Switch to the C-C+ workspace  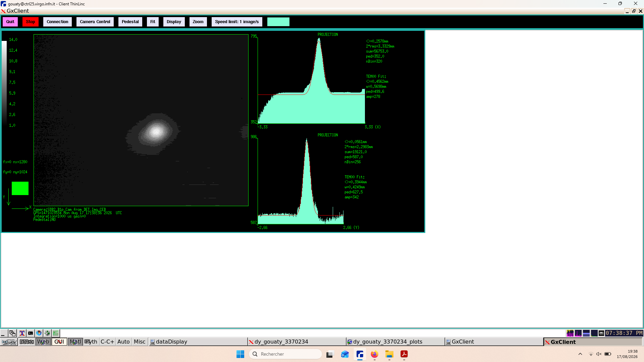pyautogui.click(x=107, y=342)
